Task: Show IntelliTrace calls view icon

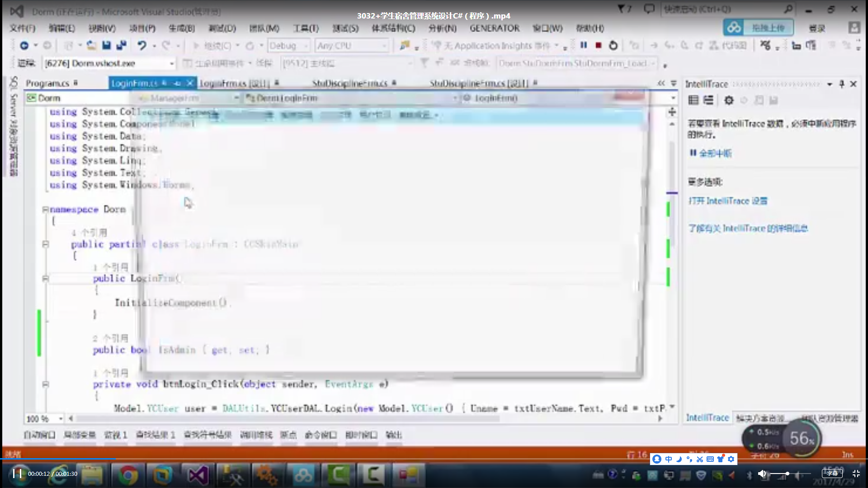Action: coord(708,100)
